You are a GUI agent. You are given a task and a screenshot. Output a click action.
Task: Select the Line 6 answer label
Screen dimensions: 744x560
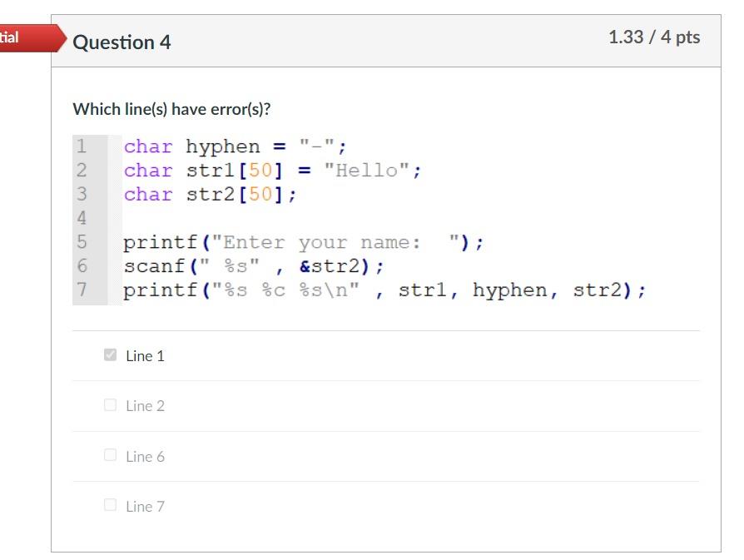click(x=145, y=456)
